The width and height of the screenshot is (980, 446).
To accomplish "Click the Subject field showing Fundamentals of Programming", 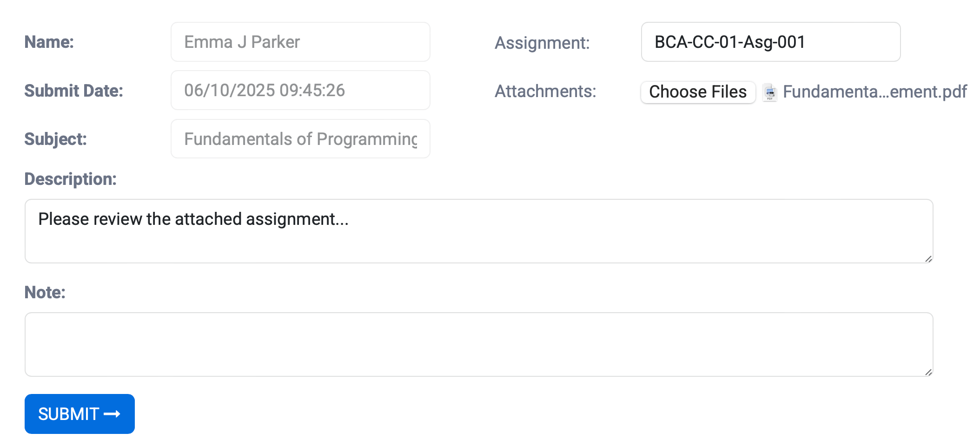I will pos(300,138).
